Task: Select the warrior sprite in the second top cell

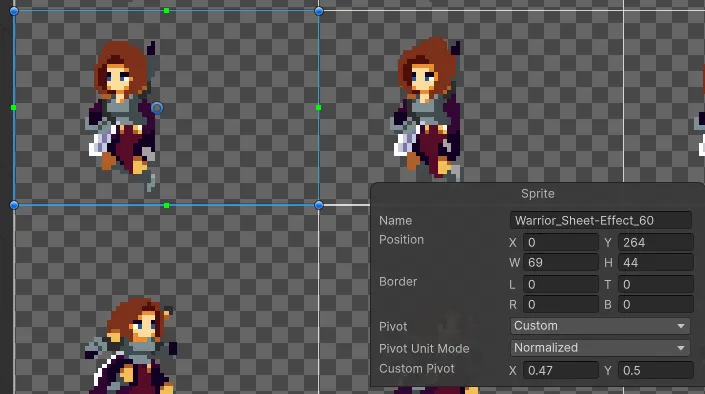Action: (426, 110)
